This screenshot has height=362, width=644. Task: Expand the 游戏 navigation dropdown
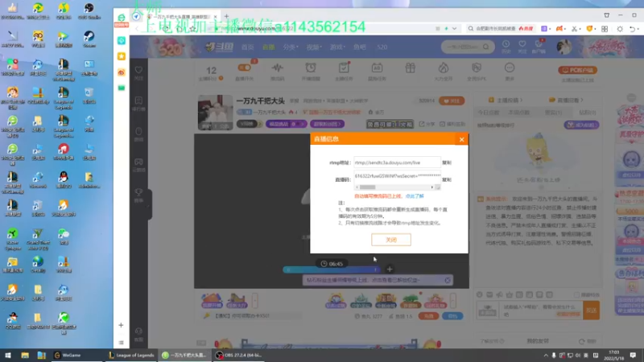pos(337,47)
